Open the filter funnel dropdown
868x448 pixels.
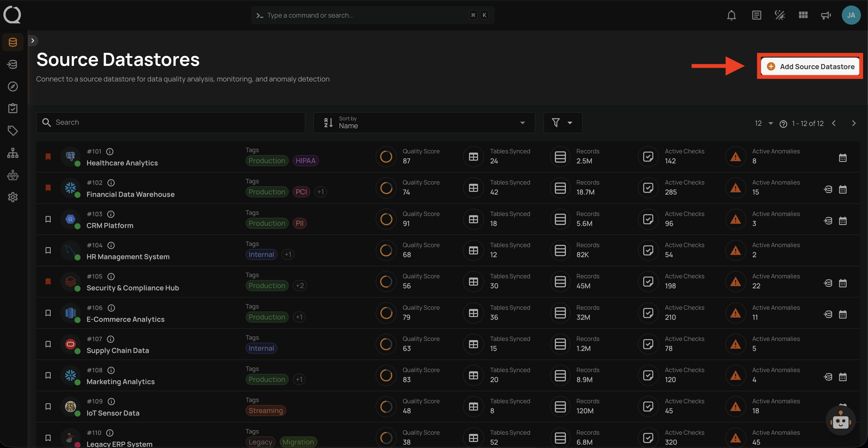click(563, 122)
